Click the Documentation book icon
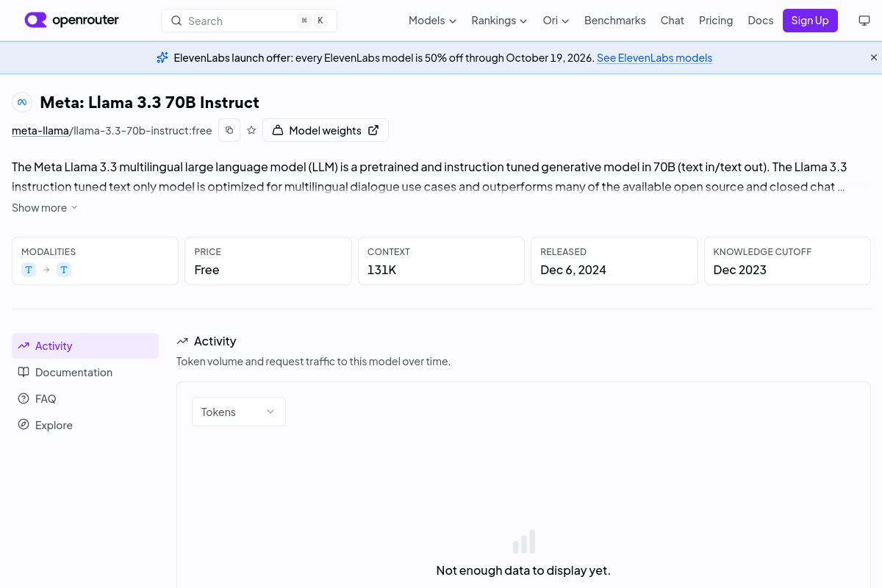The height and width of the screenshot is (588, 882). (24, 372)
